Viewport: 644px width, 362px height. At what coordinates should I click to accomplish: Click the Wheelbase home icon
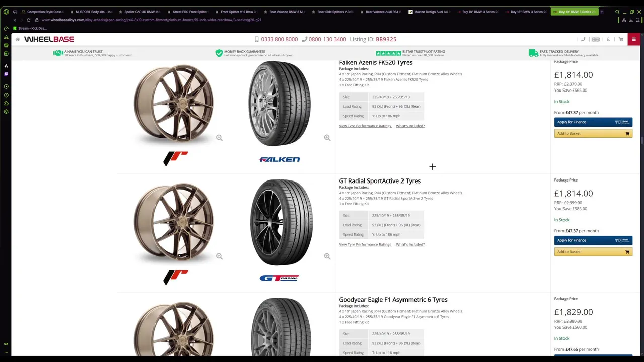click(x=18, y=39)
